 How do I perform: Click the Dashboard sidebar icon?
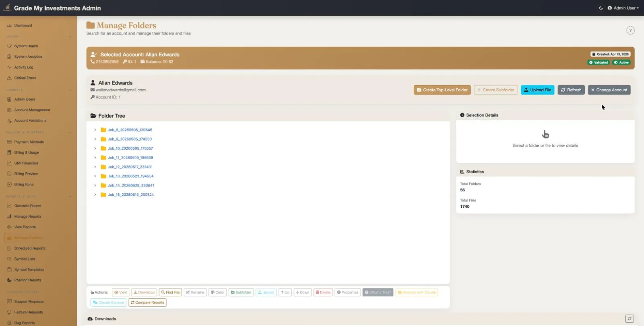click(9, 26)
